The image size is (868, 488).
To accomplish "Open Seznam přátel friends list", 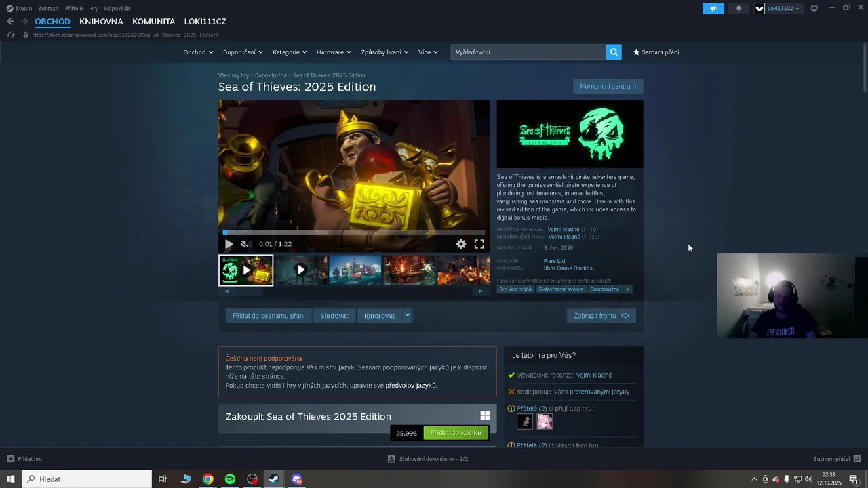I will point(837,459).
